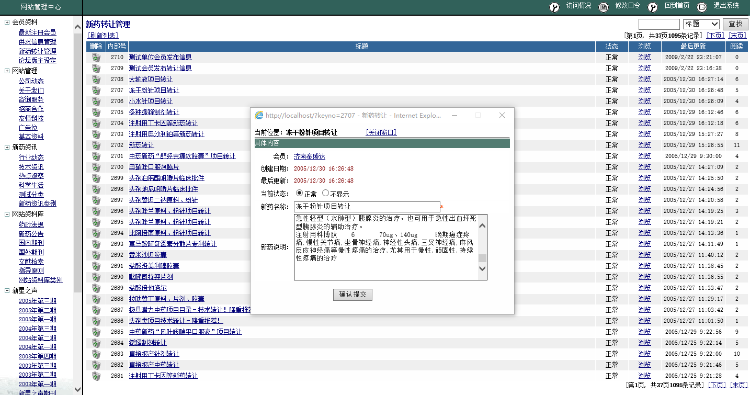Viewport: 750px width, 395px height.
Task: Click the description textarea scroll-down arrow
Action: tap(482, 269)
